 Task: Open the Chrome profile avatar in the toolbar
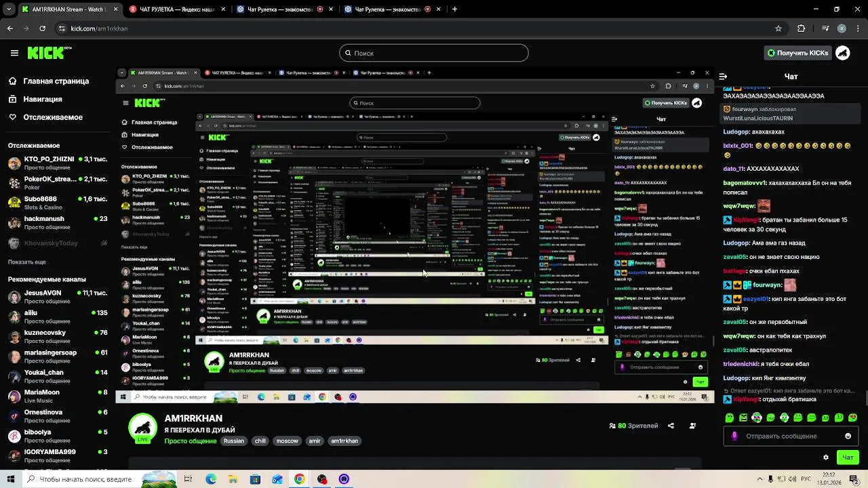[x=842, y=28]
